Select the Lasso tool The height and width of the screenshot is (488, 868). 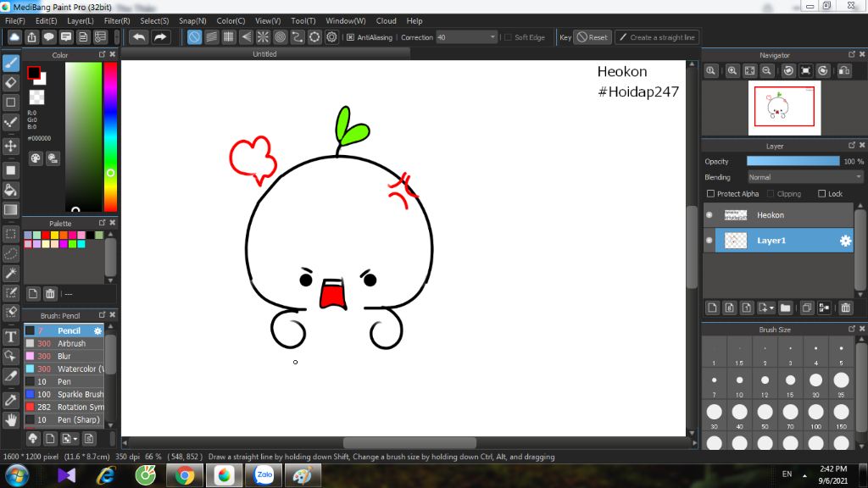pyautogui.click(x=10, y=254)
